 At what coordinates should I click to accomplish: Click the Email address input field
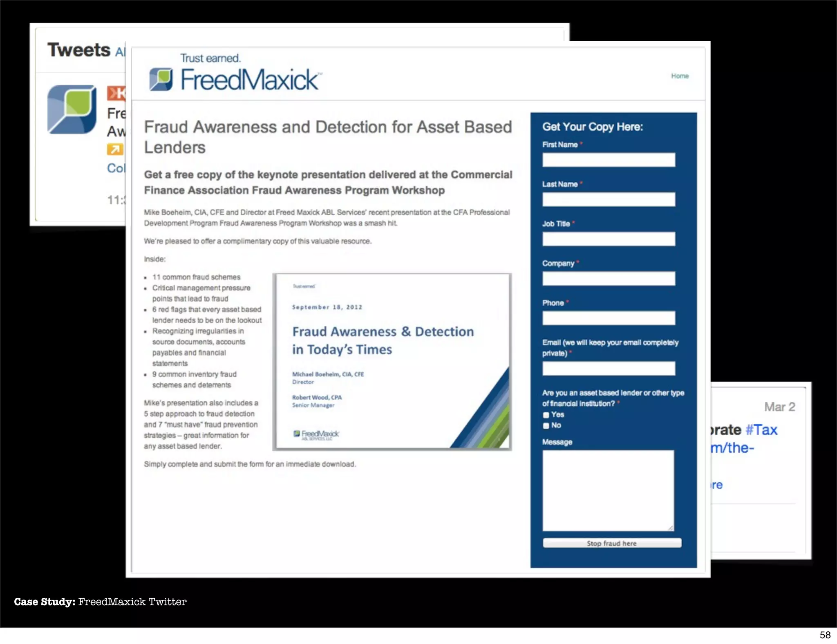tap(609, 369)
